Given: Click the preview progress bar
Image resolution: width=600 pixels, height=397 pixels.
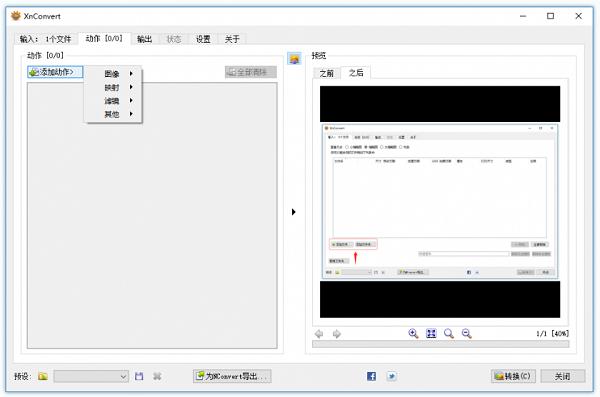Looking at the screenshot, I should tap(440, 344).
